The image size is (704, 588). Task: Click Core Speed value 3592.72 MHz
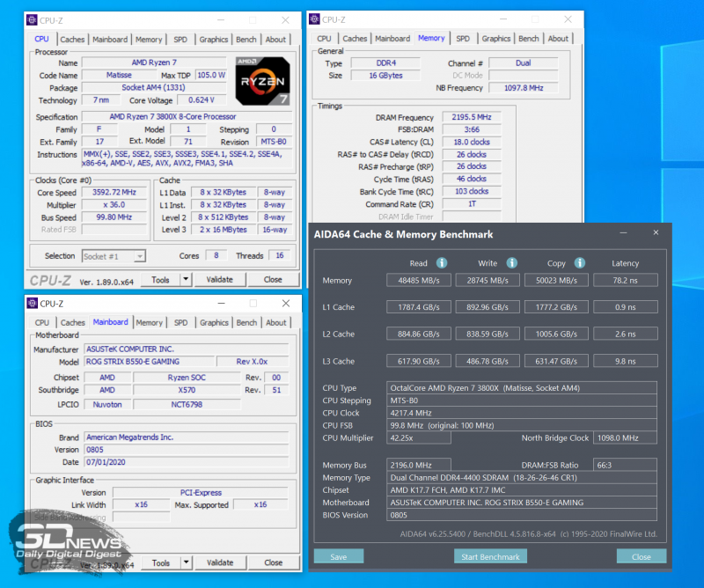[114, 192]
